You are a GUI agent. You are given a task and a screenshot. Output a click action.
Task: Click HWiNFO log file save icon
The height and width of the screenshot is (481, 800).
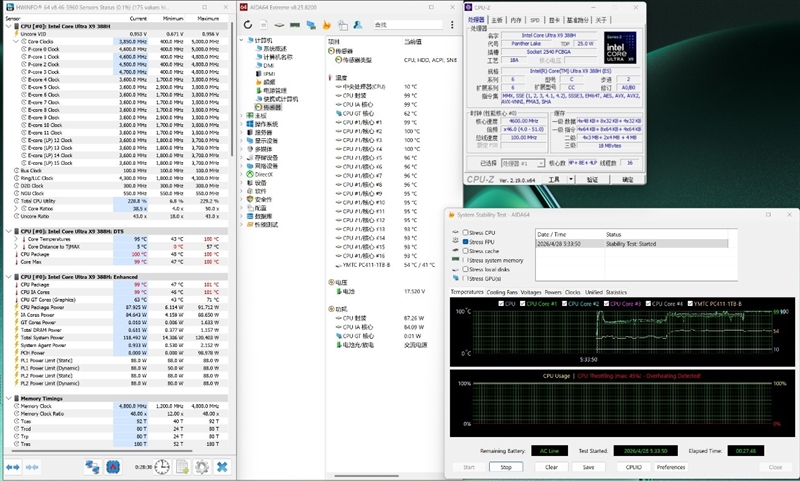point(183,467)
